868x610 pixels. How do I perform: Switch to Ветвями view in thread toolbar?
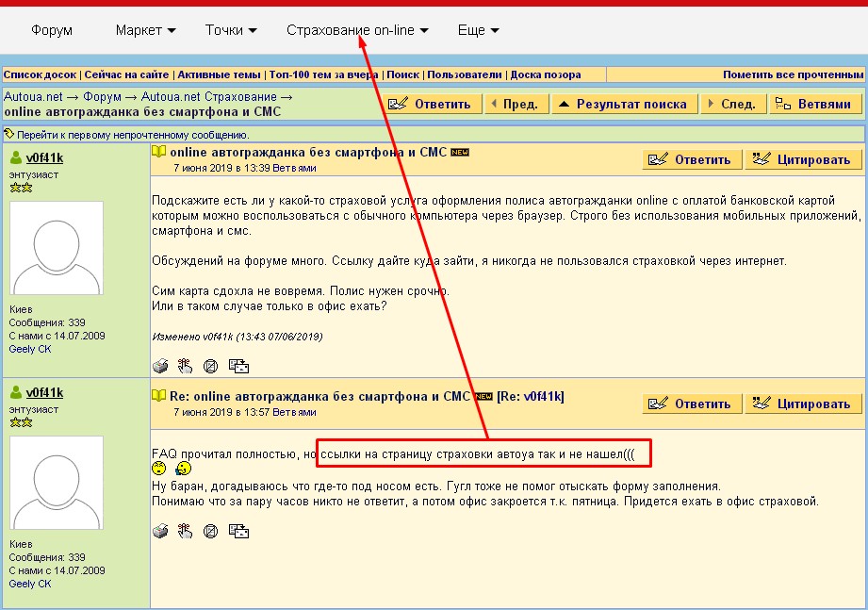816,105
